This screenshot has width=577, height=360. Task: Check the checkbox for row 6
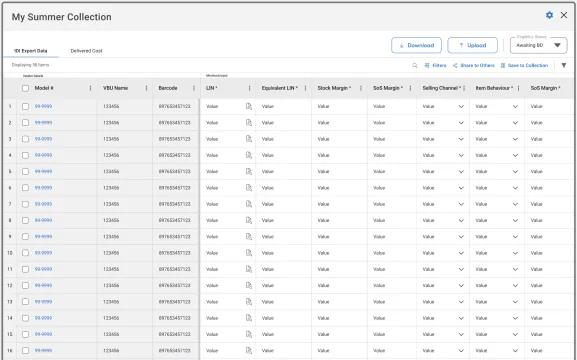[x=25, y=188]
